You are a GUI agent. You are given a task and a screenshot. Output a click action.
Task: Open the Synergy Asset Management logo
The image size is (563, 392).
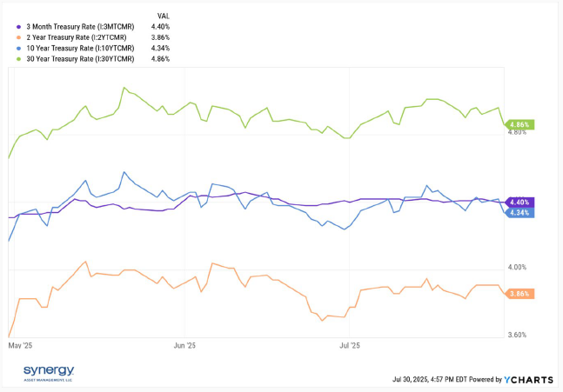(50, 374)
